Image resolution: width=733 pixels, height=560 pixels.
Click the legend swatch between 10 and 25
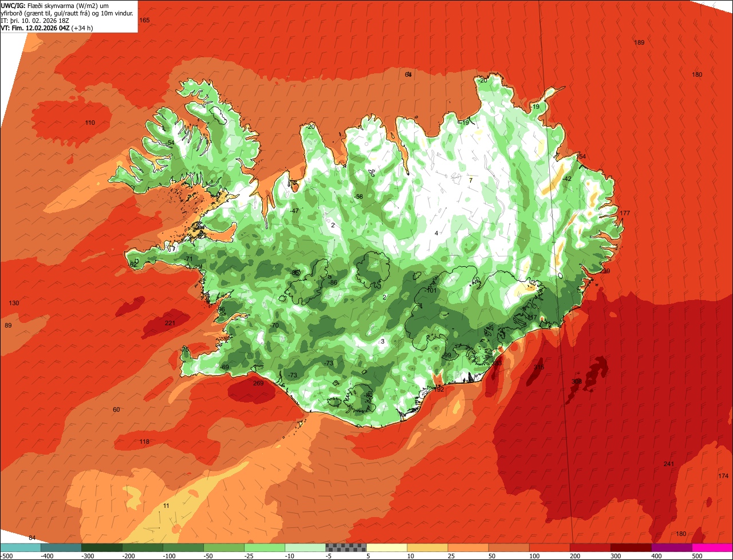427,547
